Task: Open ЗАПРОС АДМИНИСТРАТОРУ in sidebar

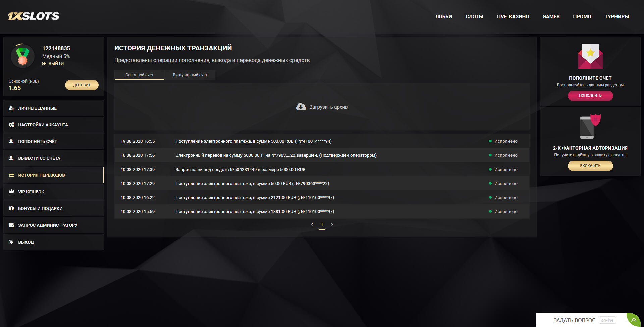Action: click(x=54, y=225)
